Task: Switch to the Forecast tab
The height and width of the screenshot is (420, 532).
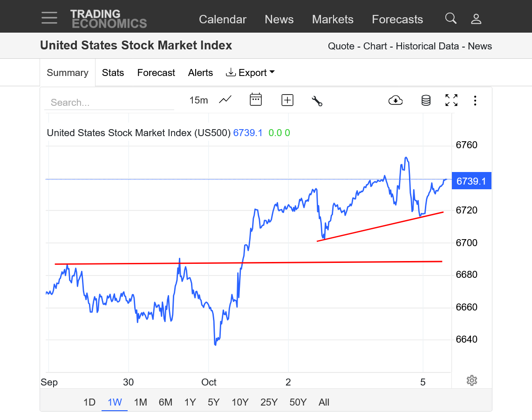Action: pos(156,73)
